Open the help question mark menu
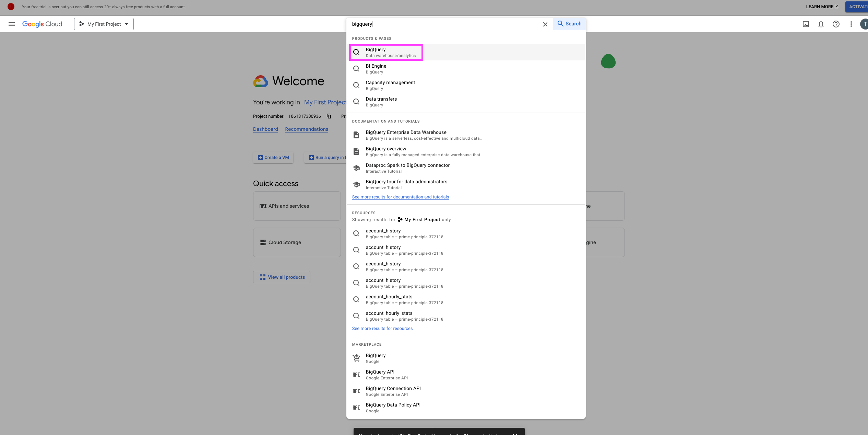This screenshot has width=868, height=435. [x=836, y=24]
